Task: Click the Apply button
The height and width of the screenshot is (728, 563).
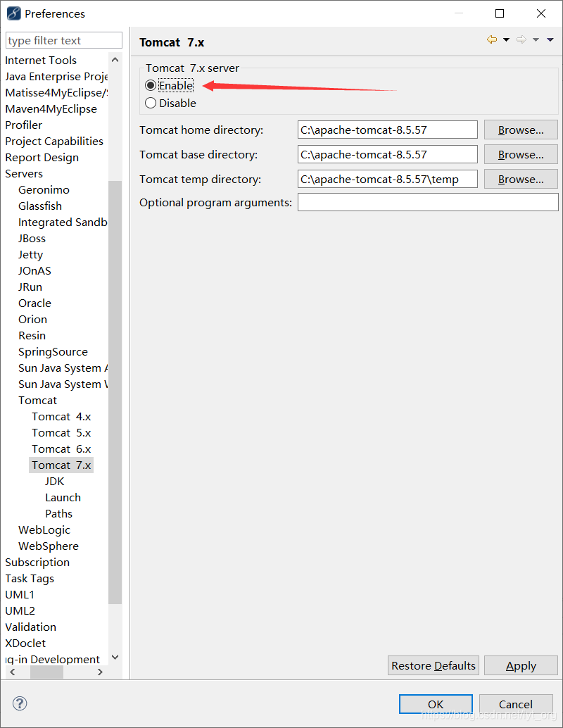Action: tap(521, 666)
